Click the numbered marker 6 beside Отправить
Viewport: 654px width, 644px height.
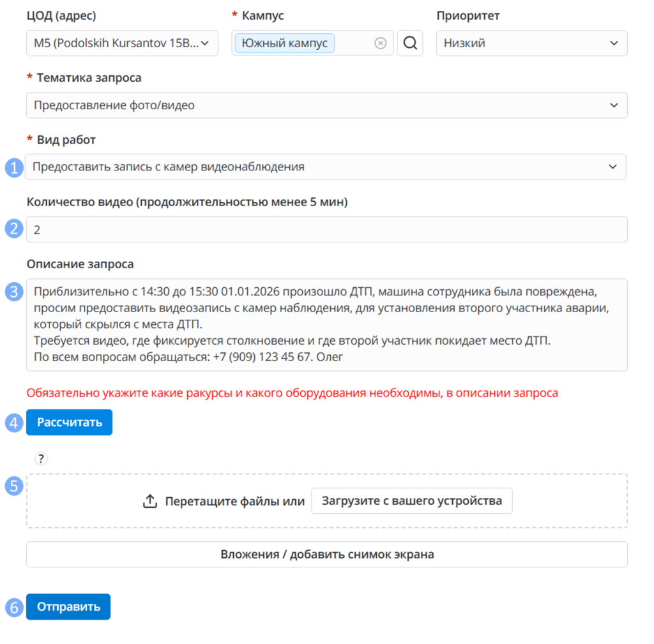14,608
